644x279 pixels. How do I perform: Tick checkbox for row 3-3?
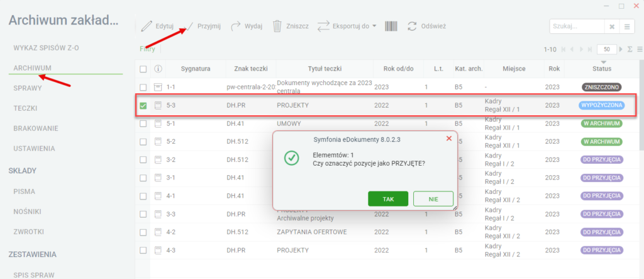point(143,214)
